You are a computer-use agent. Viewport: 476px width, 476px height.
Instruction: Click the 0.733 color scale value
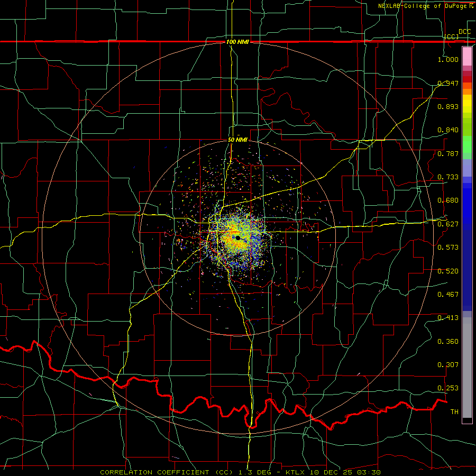[x=448, y=177]
